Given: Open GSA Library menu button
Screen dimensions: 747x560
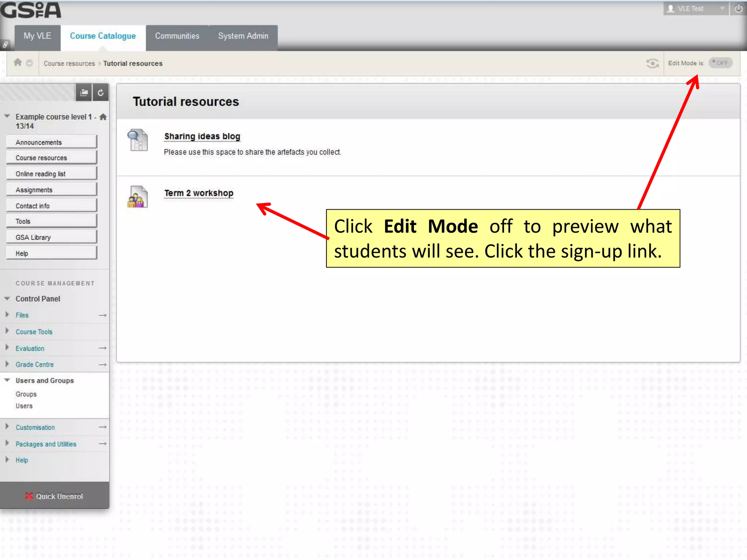Looking at the screenshot, I should (x=51, y=237).
